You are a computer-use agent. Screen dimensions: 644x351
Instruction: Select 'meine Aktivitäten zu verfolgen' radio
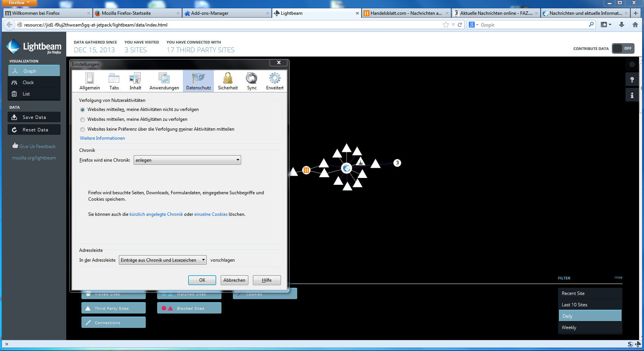click(83, 120)
